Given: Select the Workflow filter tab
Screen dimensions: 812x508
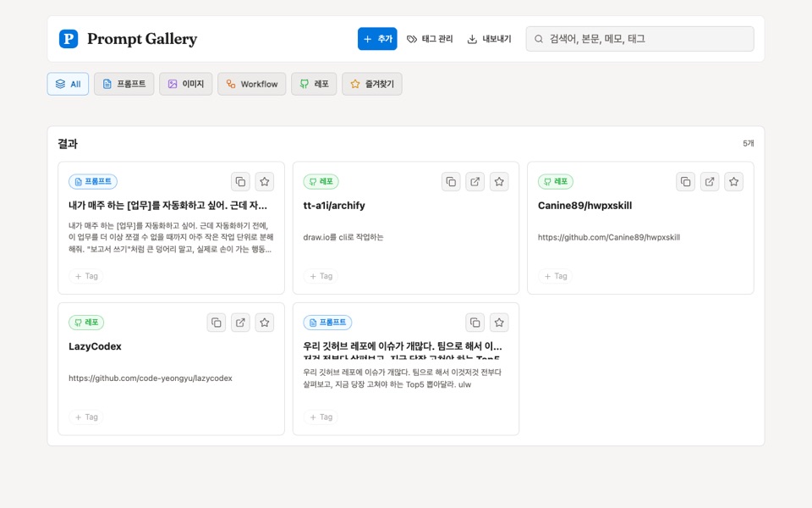Looking at the screenshot, I should (252, 84).
